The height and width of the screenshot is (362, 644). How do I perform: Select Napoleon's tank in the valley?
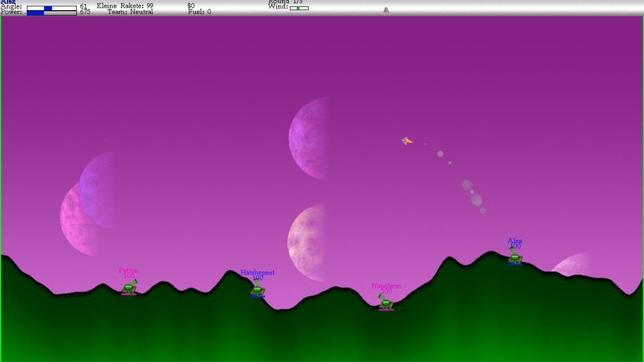(x=386, y=304)
